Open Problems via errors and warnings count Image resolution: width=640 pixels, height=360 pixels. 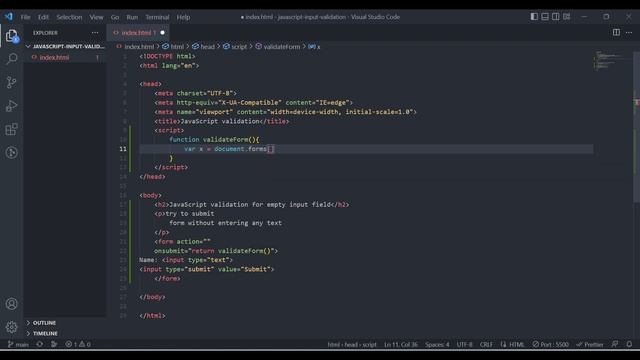click(x=78, y=344)
